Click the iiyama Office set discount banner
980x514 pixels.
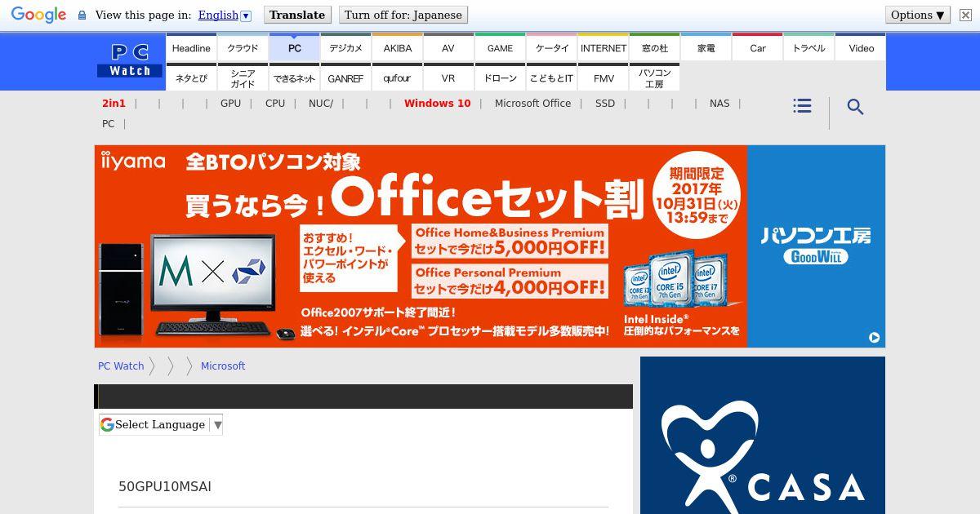tap(421, 246)
